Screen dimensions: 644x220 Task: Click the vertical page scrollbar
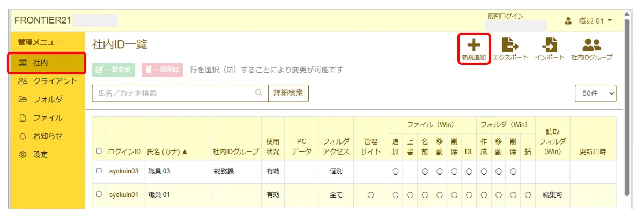(627, 107)
